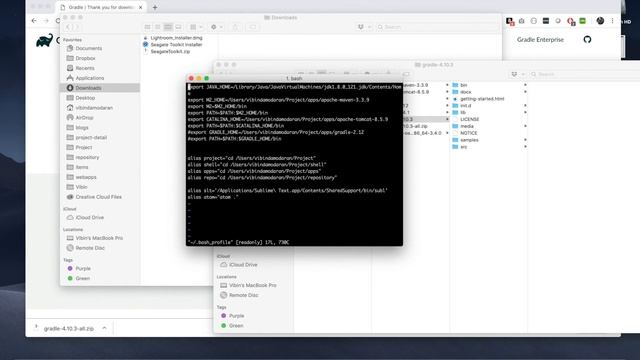Open Gradle Enterprise link

pyautogui.click(x=540, y=40)
